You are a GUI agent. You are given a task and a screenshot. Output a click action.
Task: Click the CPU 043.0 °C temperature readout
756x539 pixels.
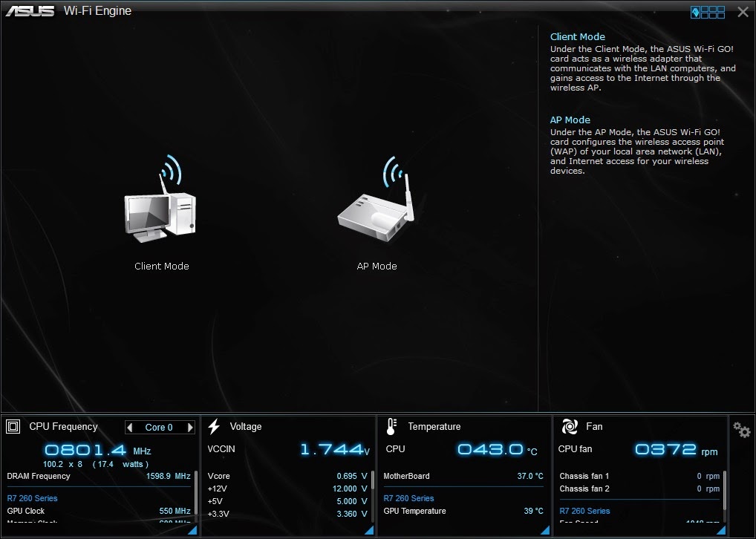point(461,449)
